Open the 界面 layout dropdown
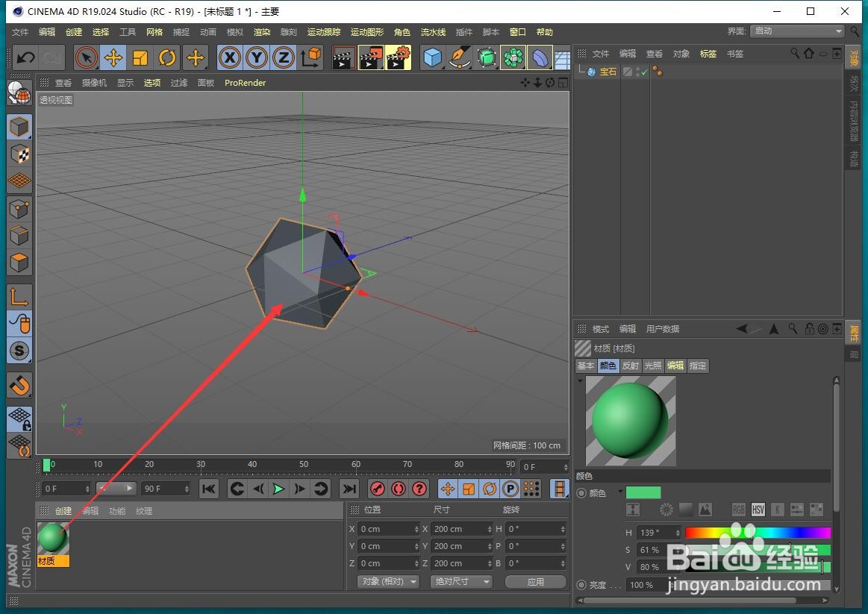The height and width of the screenshot is (614, 868). click(798, 31)
